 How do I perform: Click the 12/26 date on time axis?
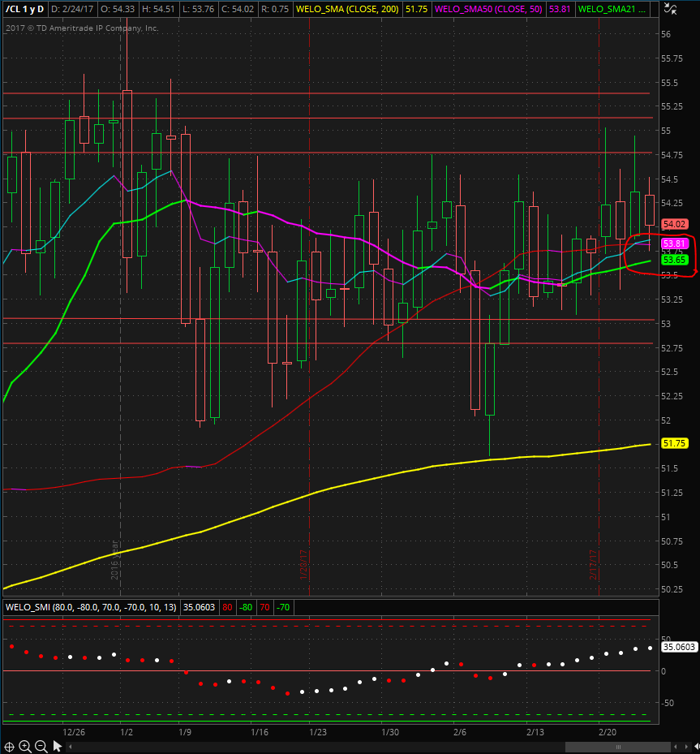click(74, 732)
